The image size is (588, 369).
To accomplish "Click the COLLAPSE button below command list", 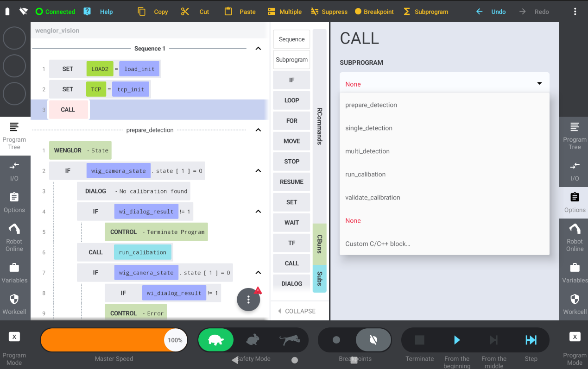I will [297, 311].
